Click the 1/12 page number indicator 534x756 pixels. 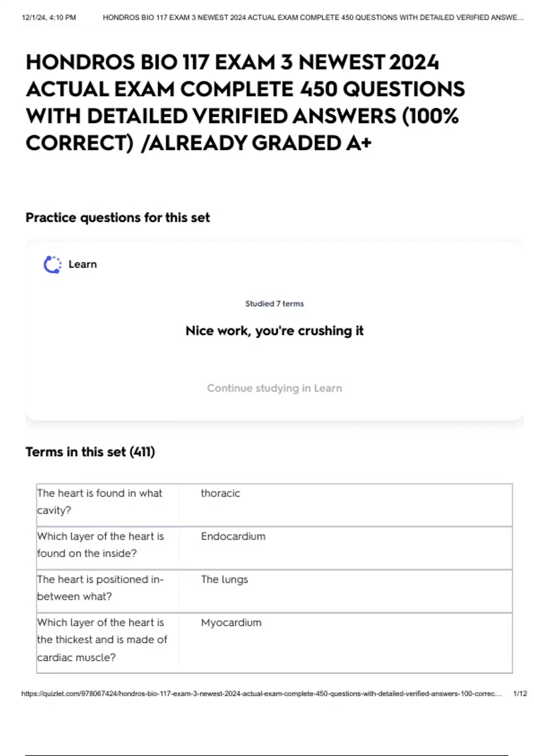pyautogui.click(x=520, y=694)
